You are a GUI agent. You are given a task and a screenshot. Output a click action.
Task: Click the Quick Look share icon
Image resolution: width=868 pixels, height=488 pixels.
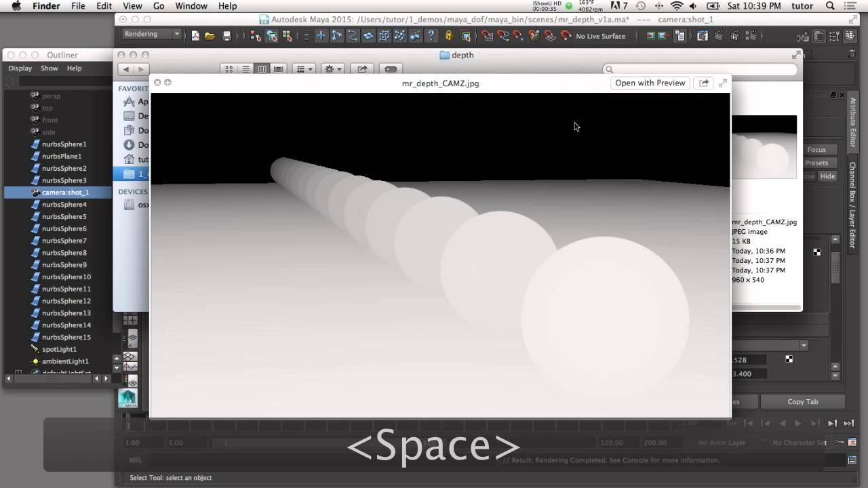[x=704, y=83]
